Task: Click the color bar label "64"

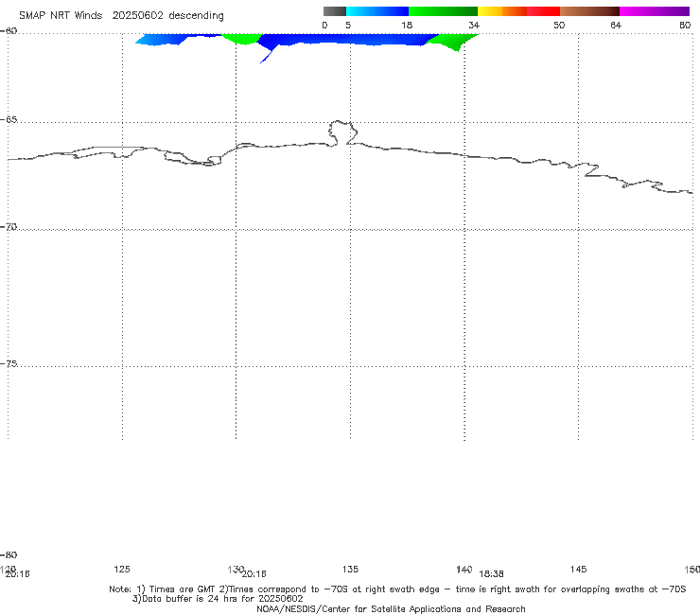Action: click(616, 26)
